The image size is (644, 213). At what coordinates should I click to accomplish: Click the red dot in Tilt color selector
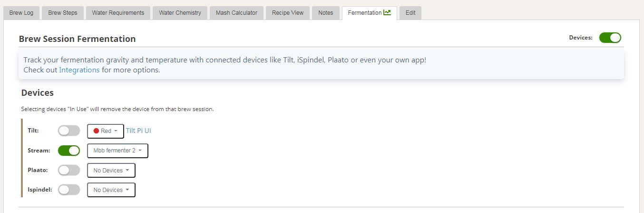[x=96, y=131]
